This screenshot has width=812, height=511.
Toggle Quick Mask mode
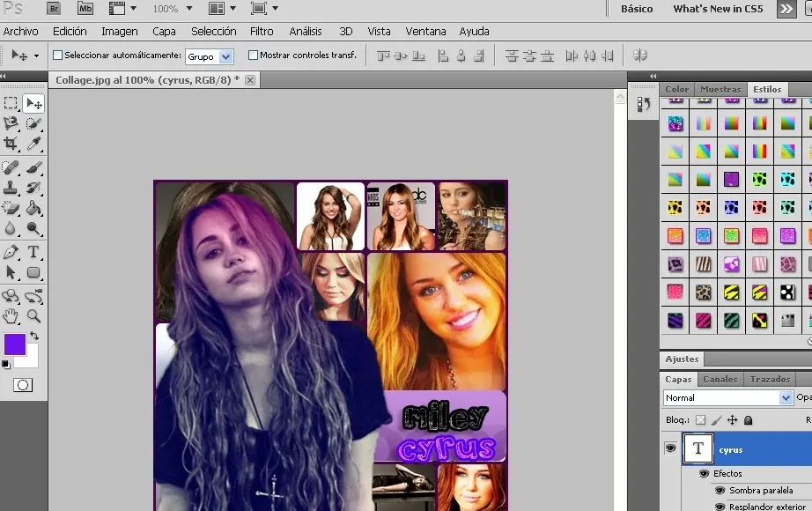(x=23, y=385)
